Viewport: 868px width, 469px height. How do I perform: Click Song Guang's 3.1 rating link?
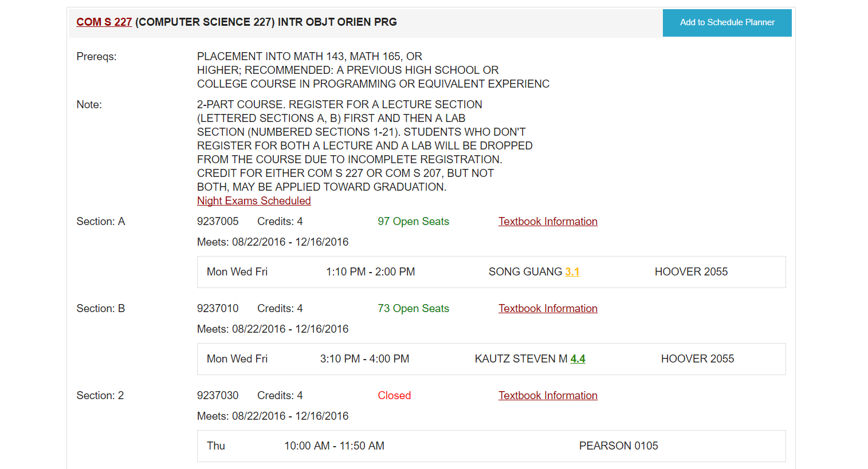pyautogui.click(x=572, y=272)
